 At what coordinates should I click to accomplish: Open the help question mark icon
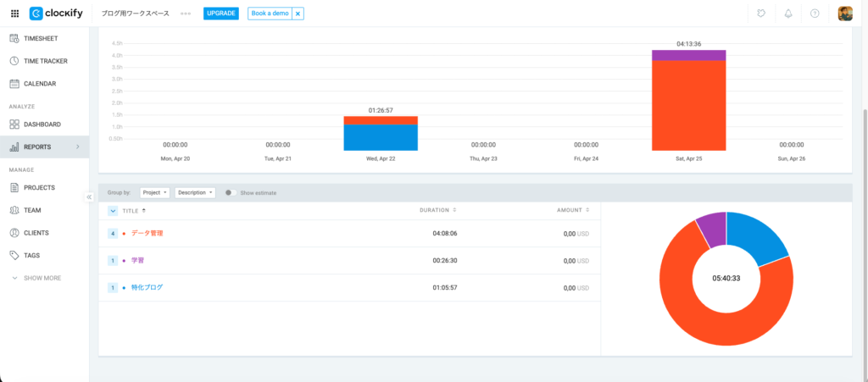(x=815, y=14)
